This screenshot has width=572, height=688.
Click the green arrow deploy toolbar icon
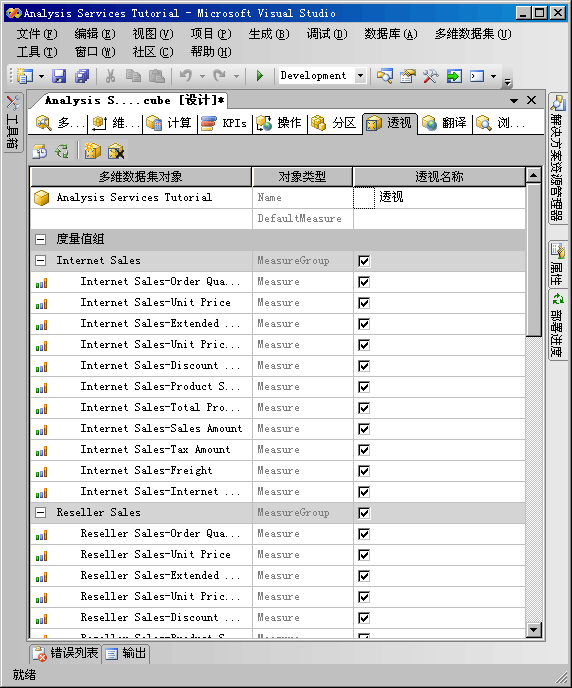pos(454,76)
